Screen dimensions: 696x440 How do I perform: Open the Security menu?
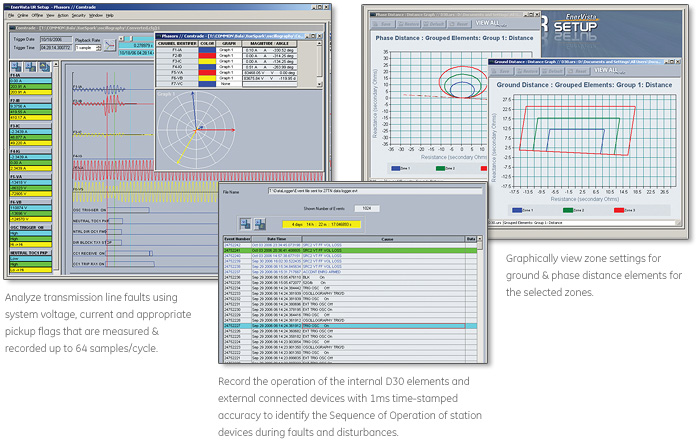point(79,16)
